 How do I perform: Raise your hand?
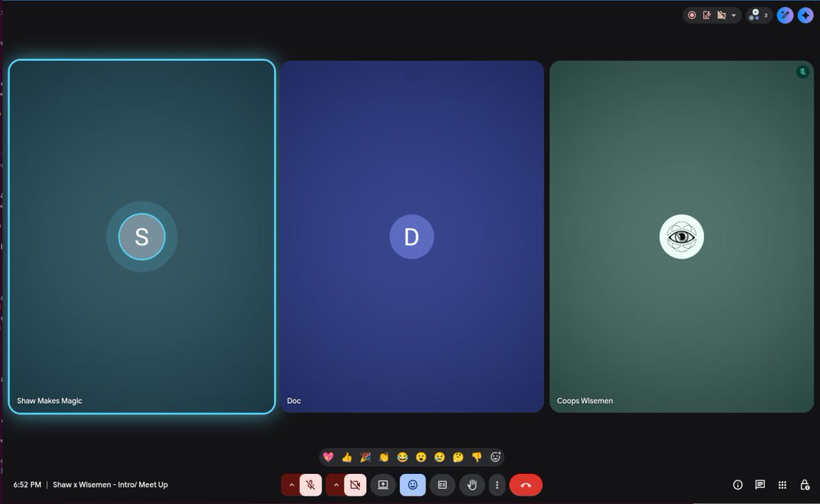point(471,485)
